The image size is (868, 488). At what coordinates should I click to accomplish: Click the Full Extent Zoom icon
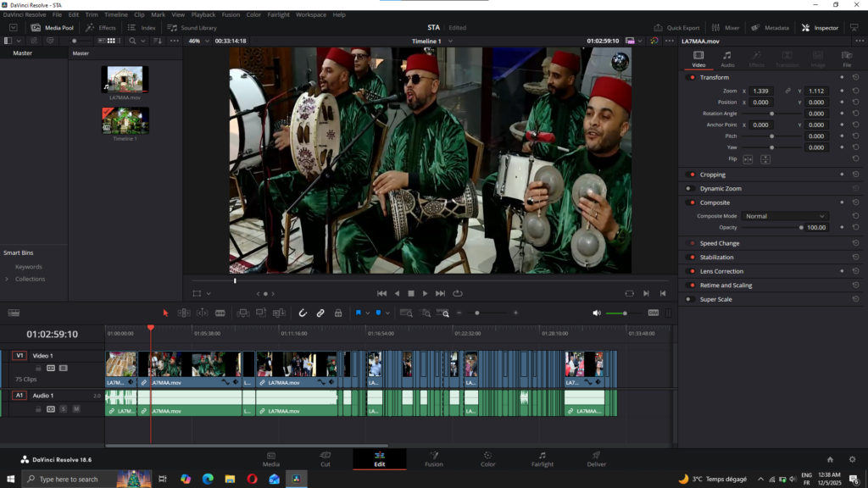(x=406, y=313)
